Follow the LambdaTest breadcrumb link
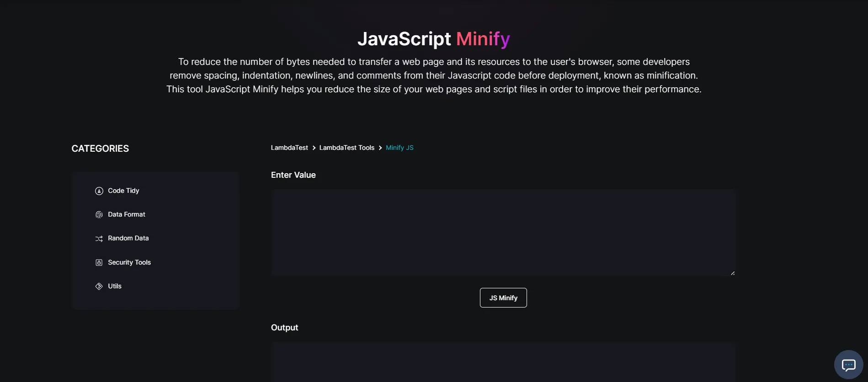 (289, 148)
